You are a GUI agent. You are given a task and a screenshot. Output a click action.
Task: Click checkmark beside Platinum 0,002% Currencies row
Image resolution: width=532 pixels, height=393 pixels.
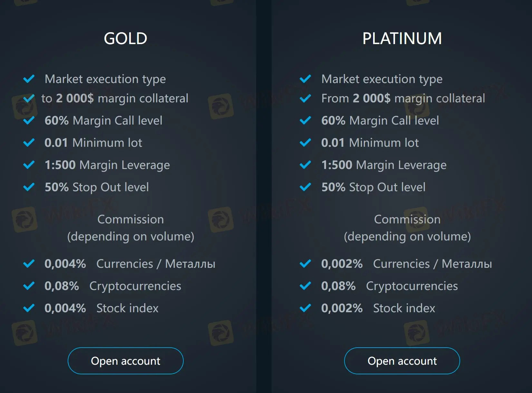coord(305,264)
